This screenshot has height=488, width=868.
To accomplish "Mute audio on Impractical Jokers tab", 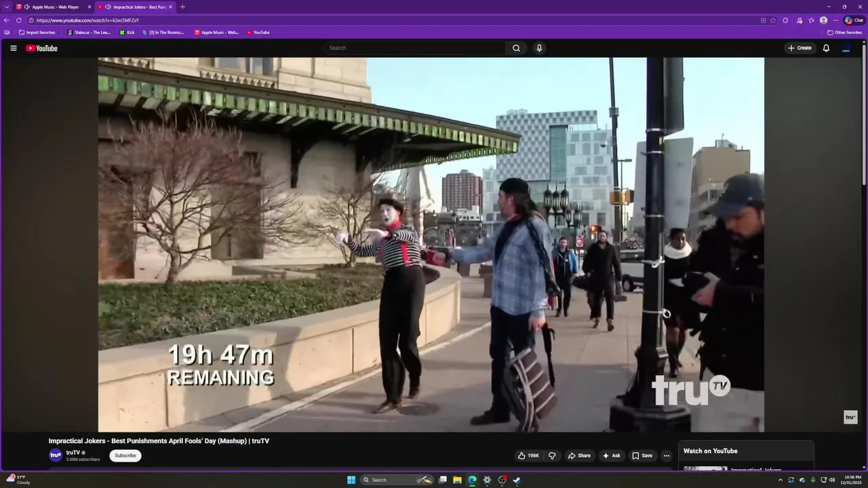I will (x=108, y=7).
